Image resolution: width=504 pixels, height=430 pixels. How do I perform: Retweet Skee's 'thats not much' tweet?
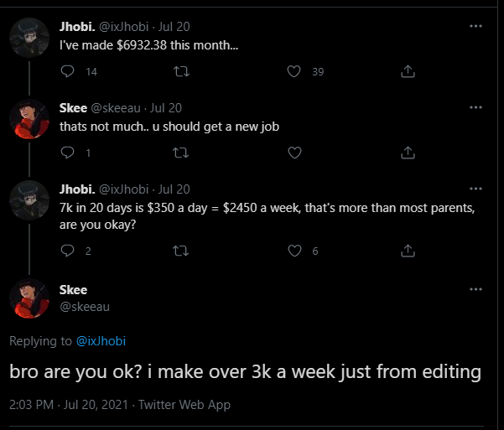(x=180, y=153)
